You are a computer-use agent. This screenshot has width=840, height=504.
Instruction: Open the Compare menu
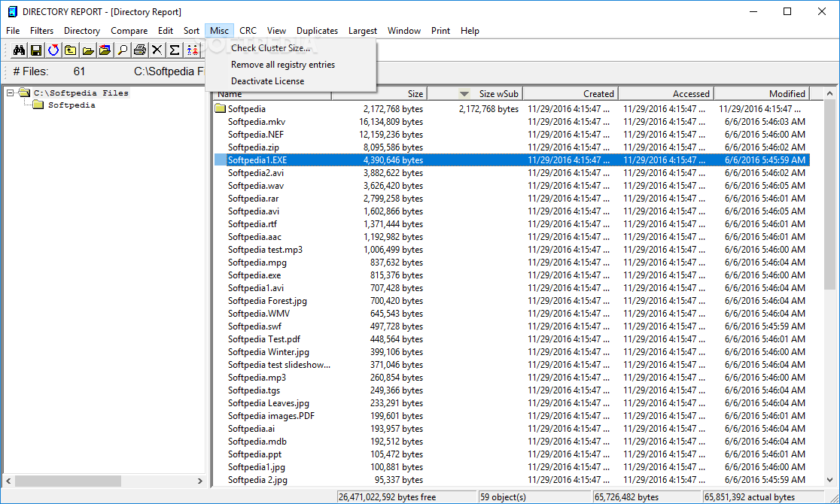(x=129, y=31)
